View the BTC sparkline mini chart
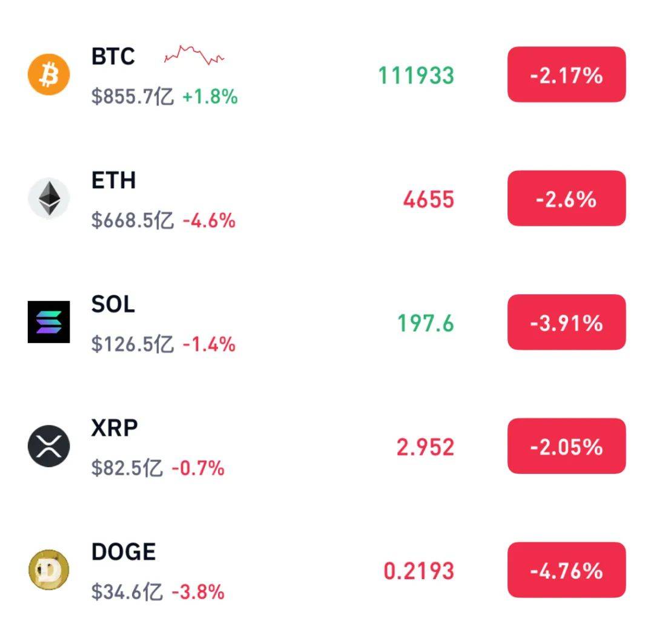 click(194, 55)
